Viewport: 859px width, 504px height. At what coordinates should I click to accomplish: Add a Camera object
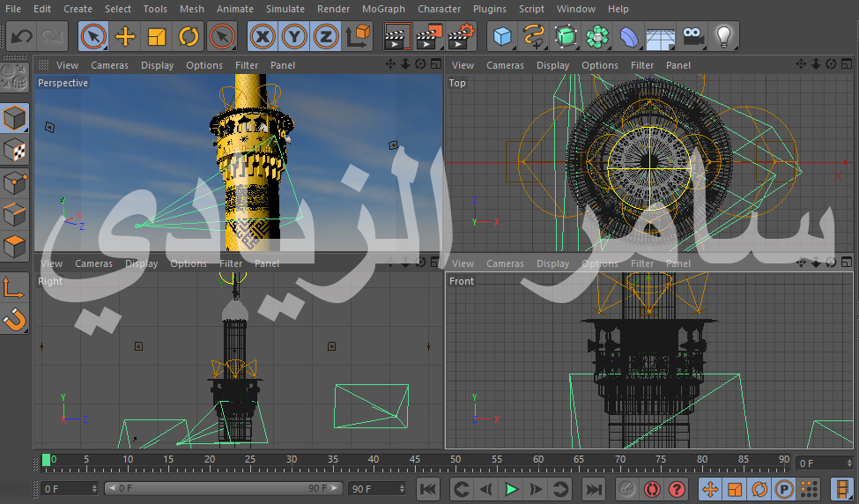pyautogui.click(x=692, y=37)
